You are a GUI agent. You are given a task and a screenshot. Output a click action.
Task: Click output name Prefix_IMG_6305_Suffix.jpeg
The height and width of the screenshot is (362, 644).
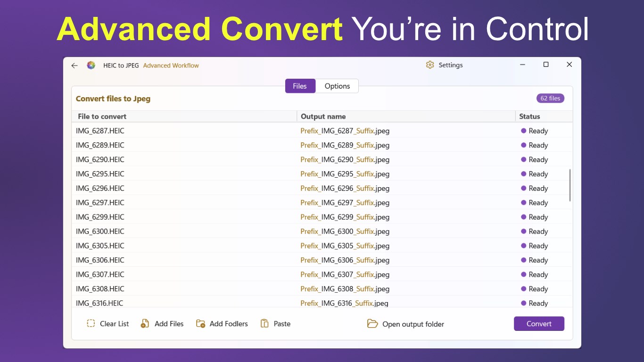pos(345,246)
